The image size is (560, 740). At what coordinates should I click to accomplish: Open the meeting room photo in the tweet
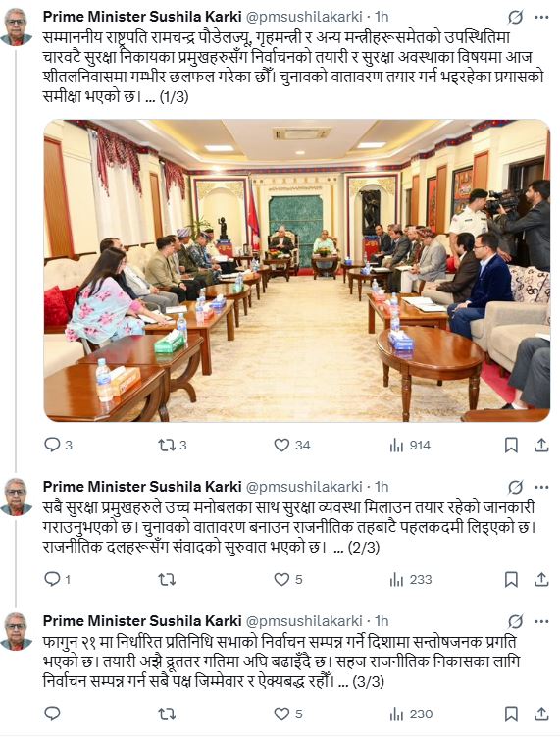(x=297, y=271)
